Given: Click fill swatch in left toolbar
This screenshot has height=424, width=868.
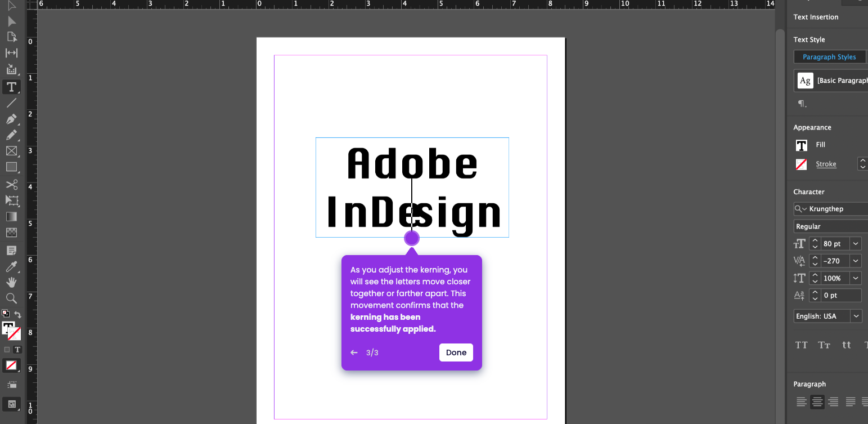Looking at the screenshot, I should point(8,327).
